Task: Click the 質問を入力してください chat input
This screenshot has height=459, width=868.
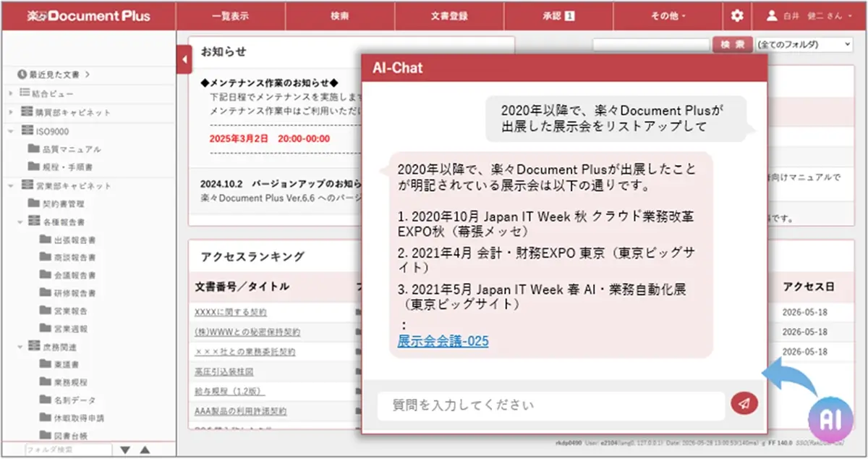Action: [x=550, y=405]
